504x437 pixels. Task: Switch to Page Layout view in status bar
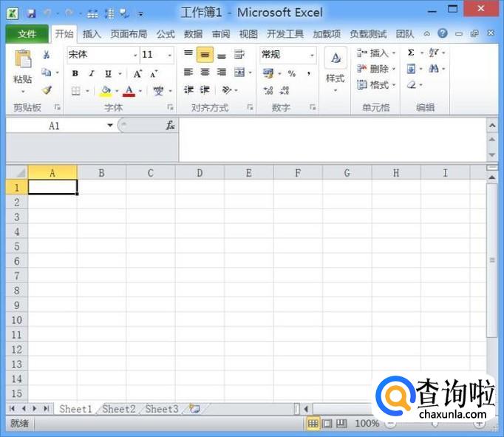point(327,424)
